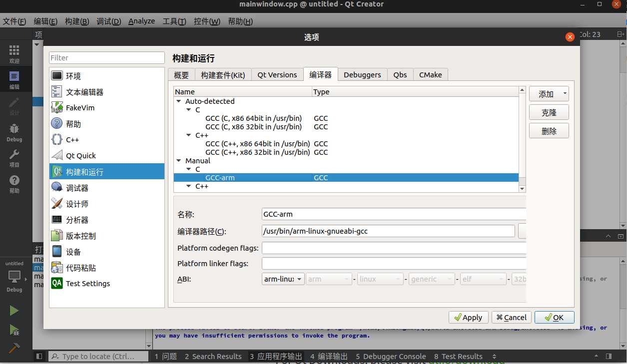Confirm with the OK button

click(555, 318)
